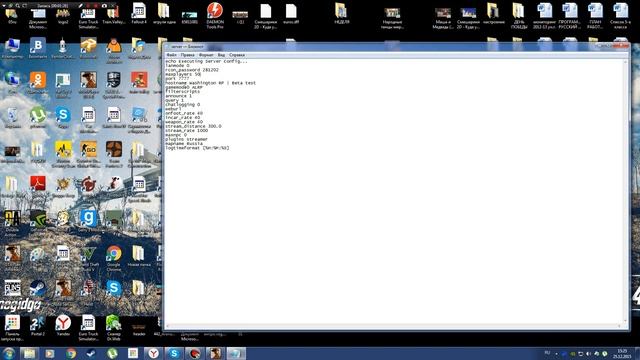Open the Вид menu in Notepad
This screenshot has height=360, width=640.
point(221,55)
